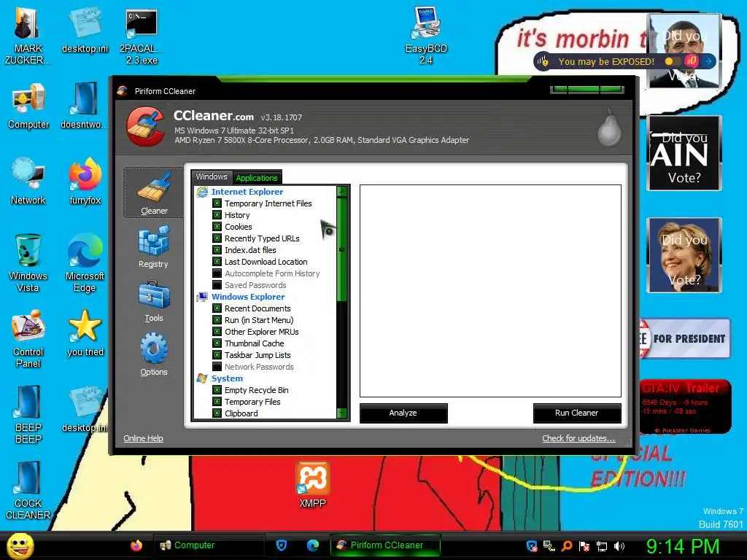This screenshot has width=747, height=560.
Task: Toggle Thumbnail Cache checkbox
Action: coord(217,343)
